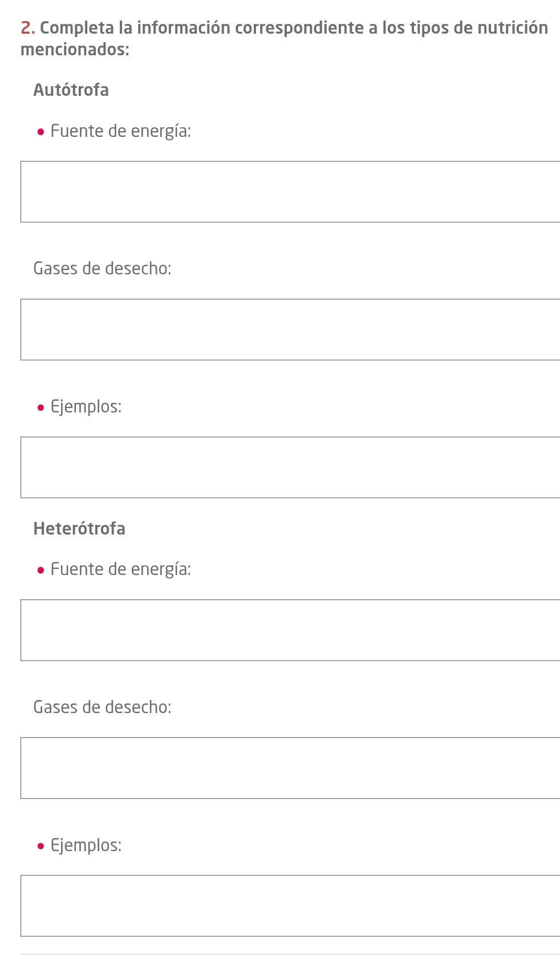Focus the Heterótrofa Gases de desecho field
This screenshot has height=955, width=560.
pyautogui.click(x=290, y=768)
